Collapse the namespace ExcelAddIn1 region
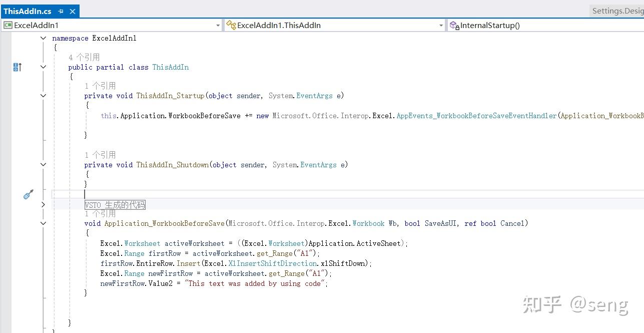Image resolution: width=644 pixels, height=333 pixels. coord(43,38)
